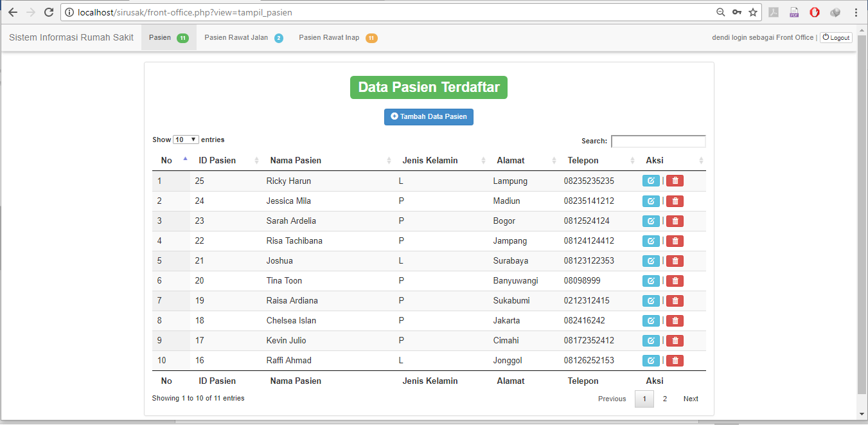Screen dimensions: 868x425
Task: Edit the Sarah Ardelia patient row
Action: pos(651,221)
